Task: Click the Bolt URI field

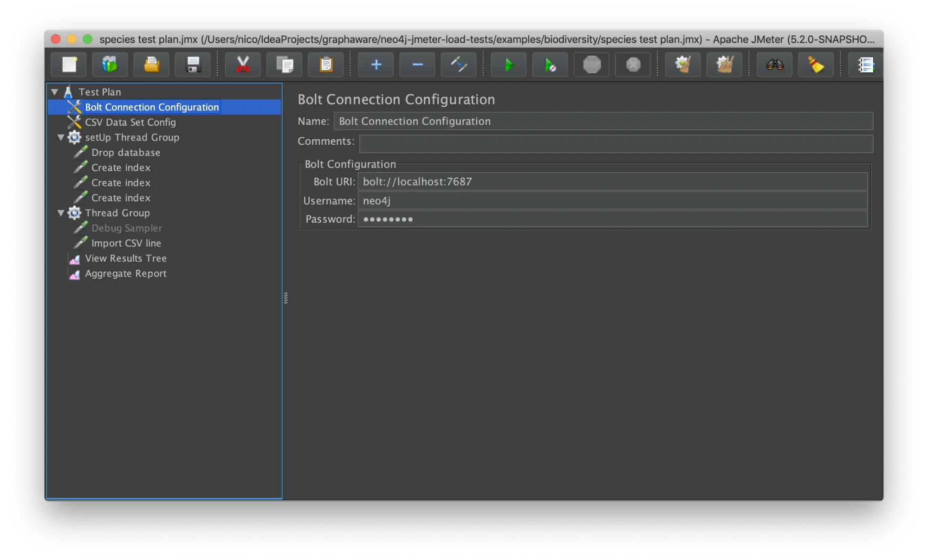Action: [612, 181]
